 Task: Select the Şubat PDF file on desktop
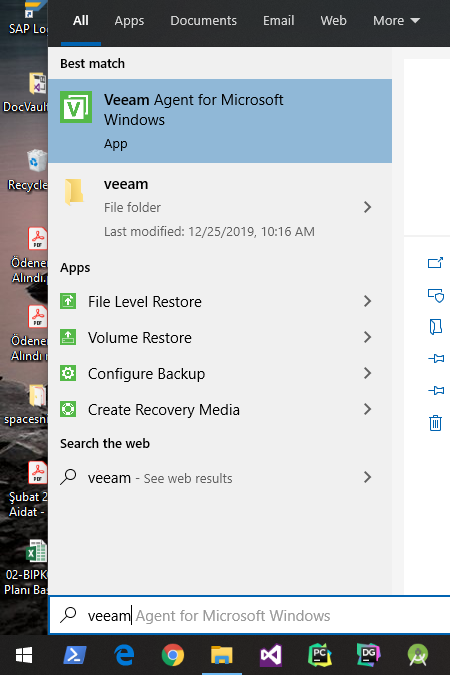pyautogui.click(x=28, y=490)
